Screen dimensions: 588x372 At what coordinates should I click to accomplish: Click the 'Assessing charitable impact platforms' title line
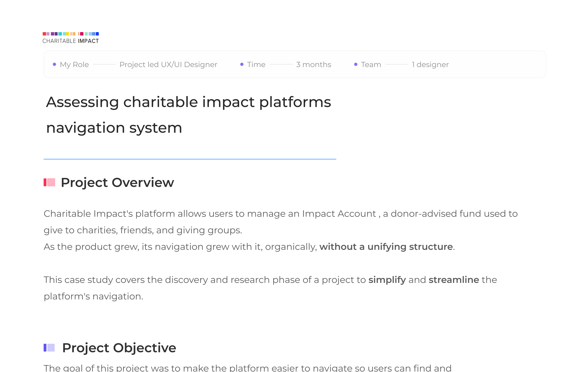(189, 102)
